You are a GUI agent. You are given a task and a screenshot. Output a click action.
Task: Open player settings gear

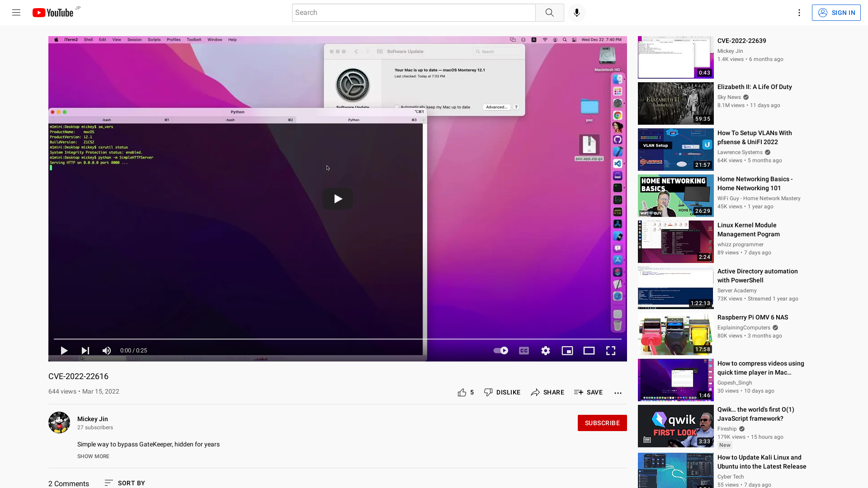point(545,351)
